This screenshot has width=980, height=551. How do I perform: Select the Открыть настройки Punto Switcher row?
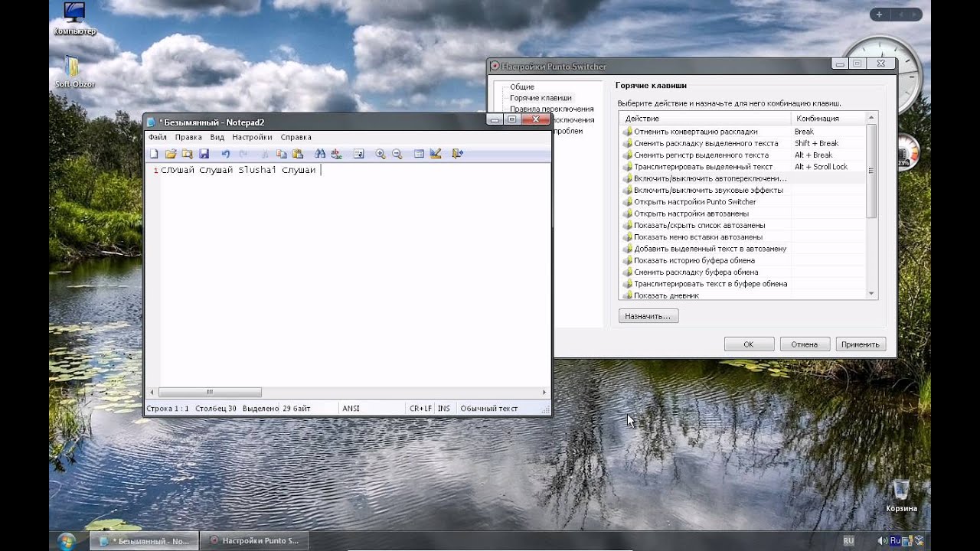tap(743, 202)
